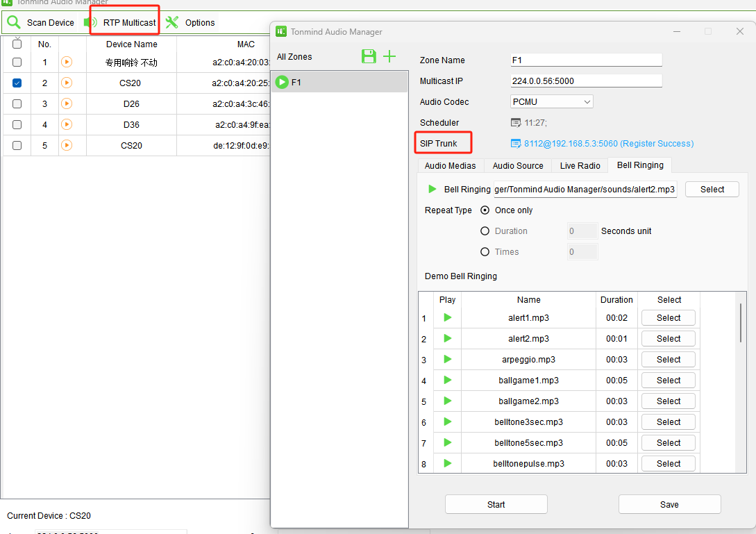Play zone F1 with green circle icon

[282, 83]
